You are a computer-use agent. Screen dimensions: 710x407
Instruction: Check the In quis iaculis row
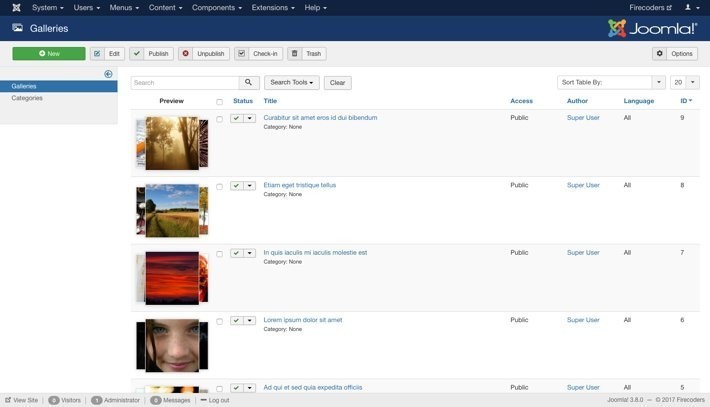(220, 254)
